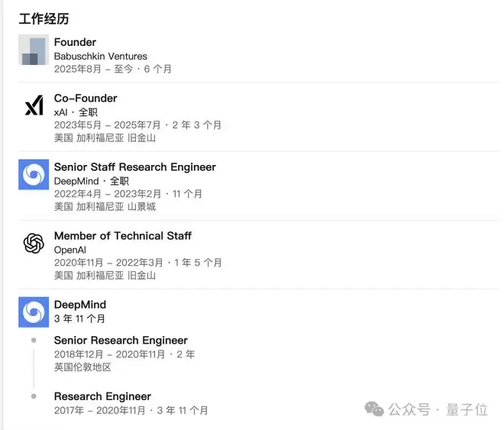Screen dimensions: 504x430
Task: Click the Babuschkin Ventures company name
Action: 100,57
